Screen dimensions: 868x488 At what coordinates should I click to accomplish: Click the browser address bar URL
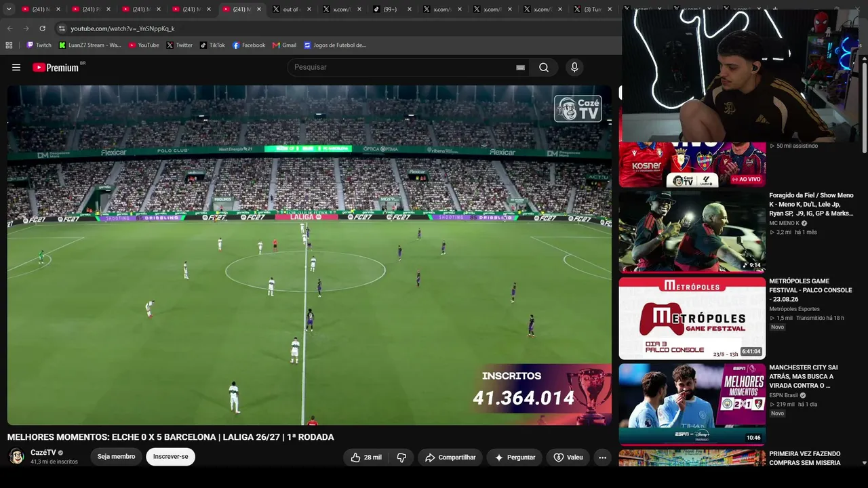click(123, 28)
